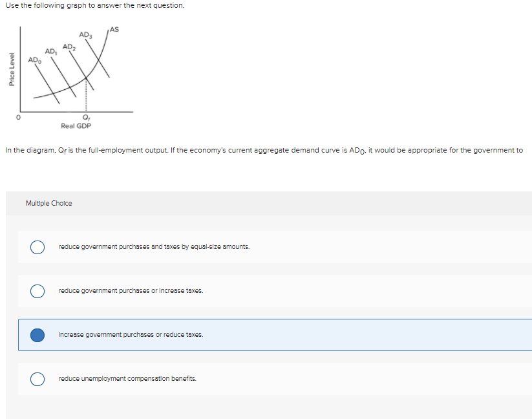532x419 pixels.
Task: Click the AD0 curve label on graph
Action: click(35, 60)
